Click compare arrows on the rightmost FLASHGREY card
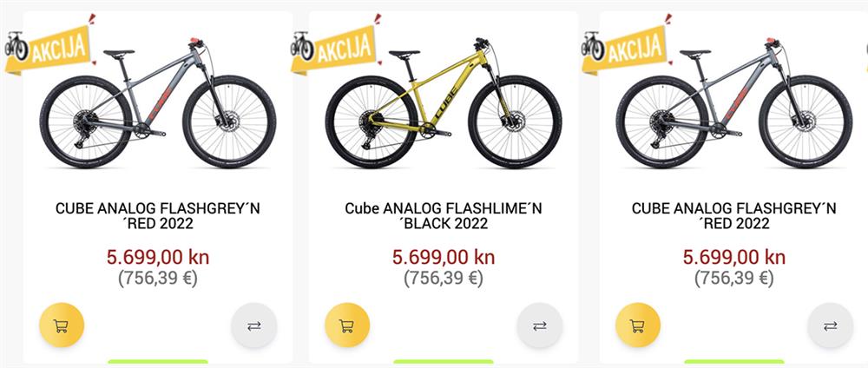Viewport: 868px width, 368px height. 830,325
